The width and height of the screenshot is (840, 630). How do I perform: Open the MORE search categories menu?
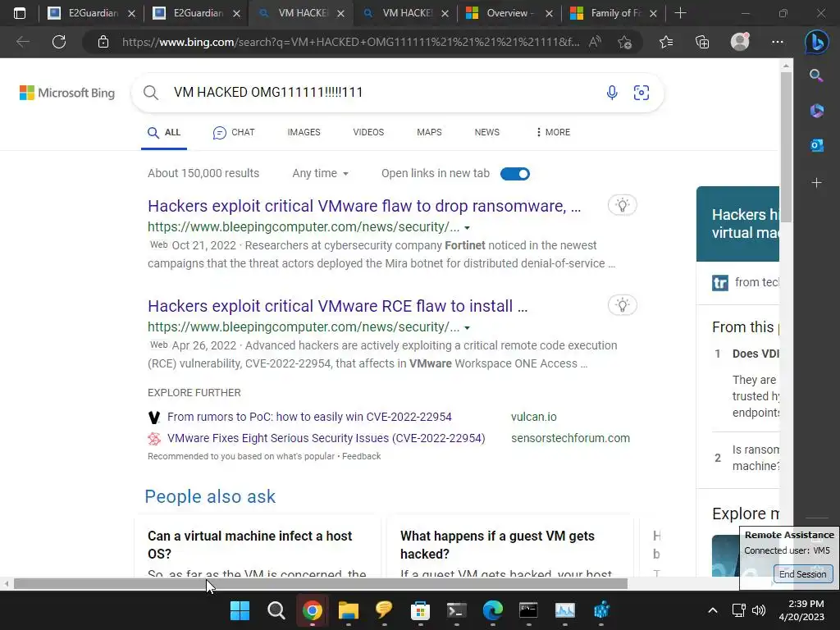[553, 132]
